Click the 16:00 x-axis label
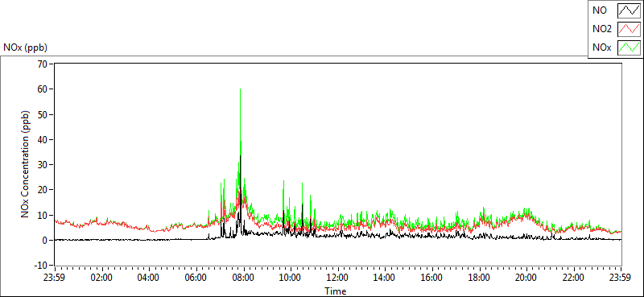The image size is (644, 297). (432, 277)
